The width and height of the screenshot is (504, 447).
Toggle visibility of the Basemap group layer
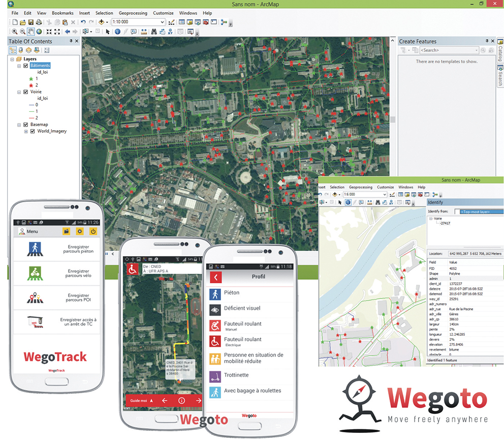(x=26, y=125)
